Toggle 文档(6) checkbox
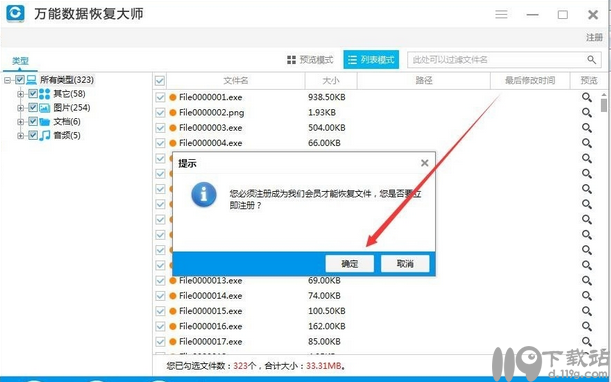Image resolution: width=611 pixels, height=382 pixels. [x=33, y=122]
